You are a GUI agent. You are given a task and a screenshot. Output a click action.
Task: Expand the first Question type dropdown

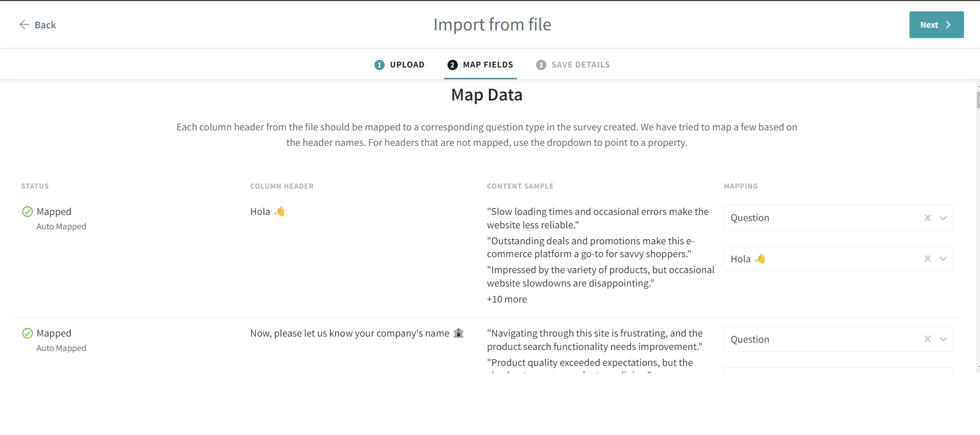click(x=943, y=218)
